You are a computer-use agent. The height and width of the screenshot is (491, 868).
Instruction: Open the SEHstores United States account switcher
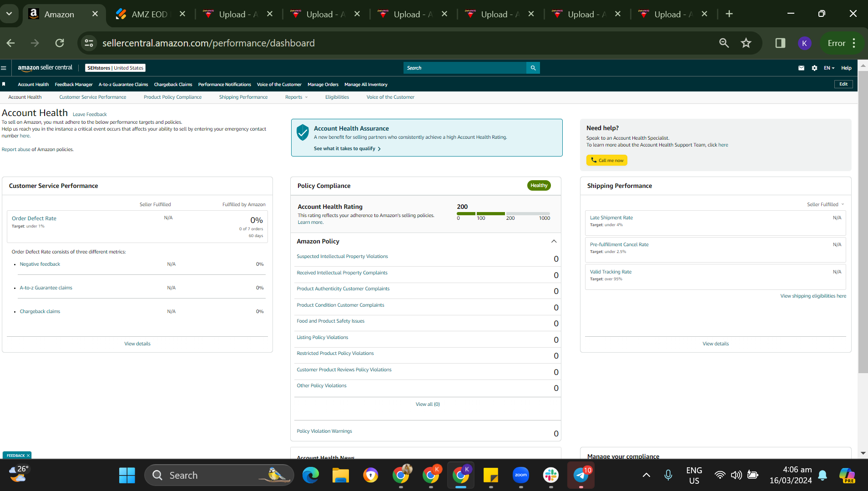(116, 68)
